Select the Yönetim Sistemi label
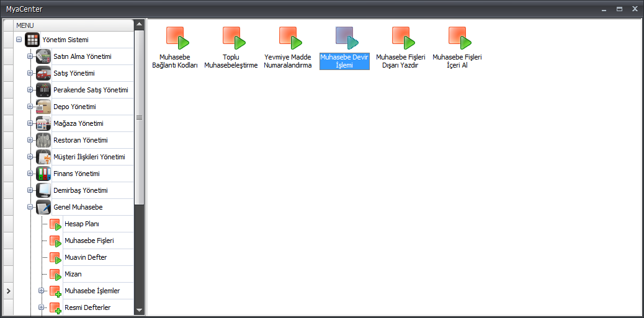 65,40
